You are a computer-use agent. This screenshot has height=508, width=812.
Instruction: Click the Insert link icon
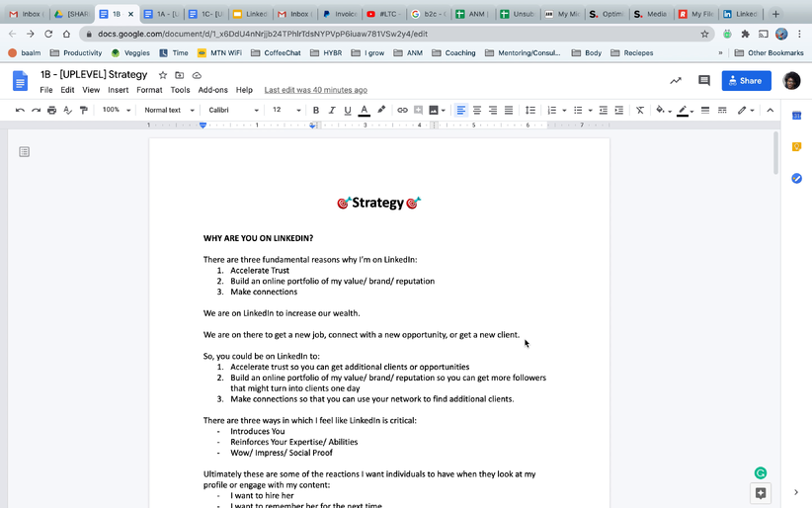tap(402, 110)
